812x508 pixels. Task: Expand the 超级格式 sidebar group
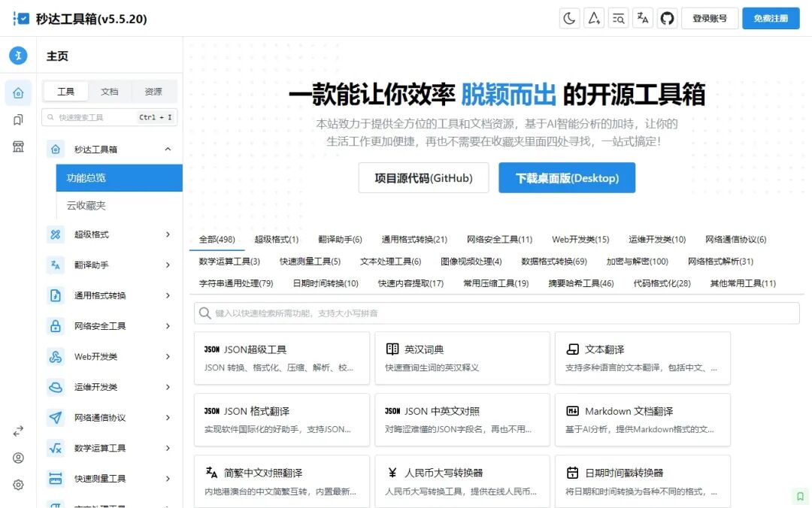(109, 234)
